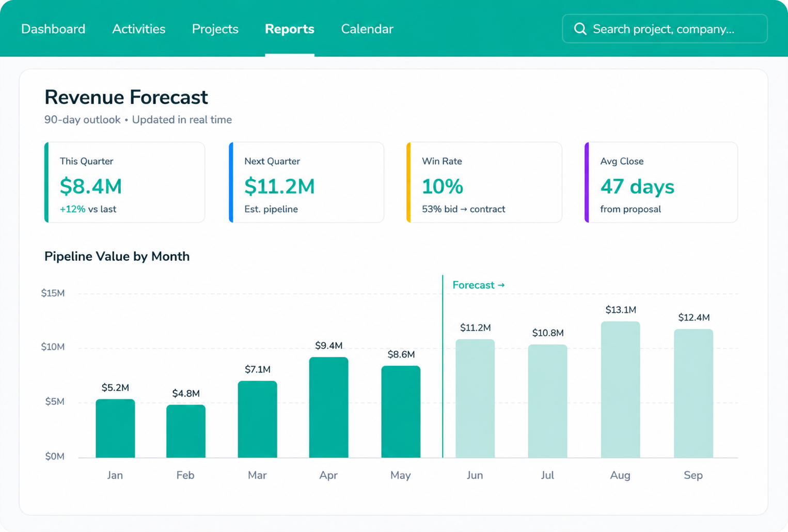
Task: Go to the Projects tab
Action: 215,29
